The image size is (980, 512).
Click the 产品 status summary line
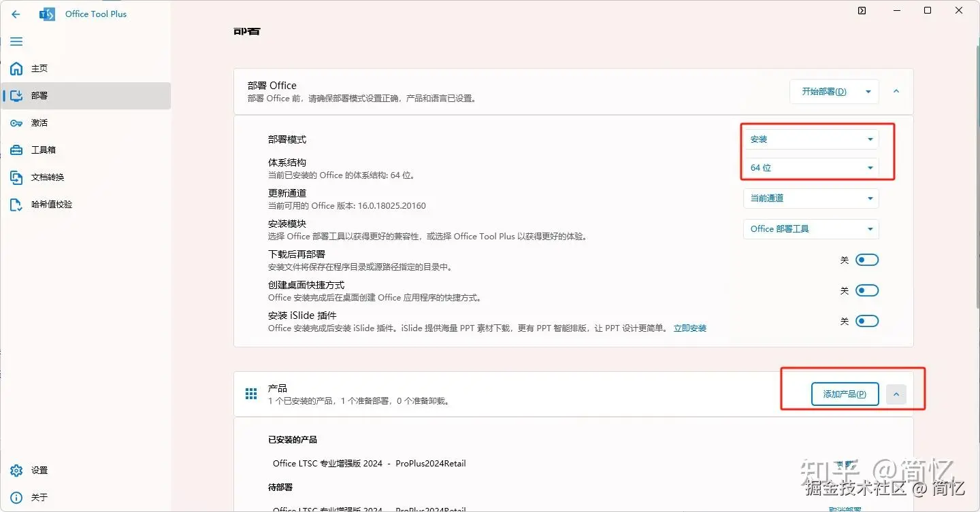[x=359, y=401]
